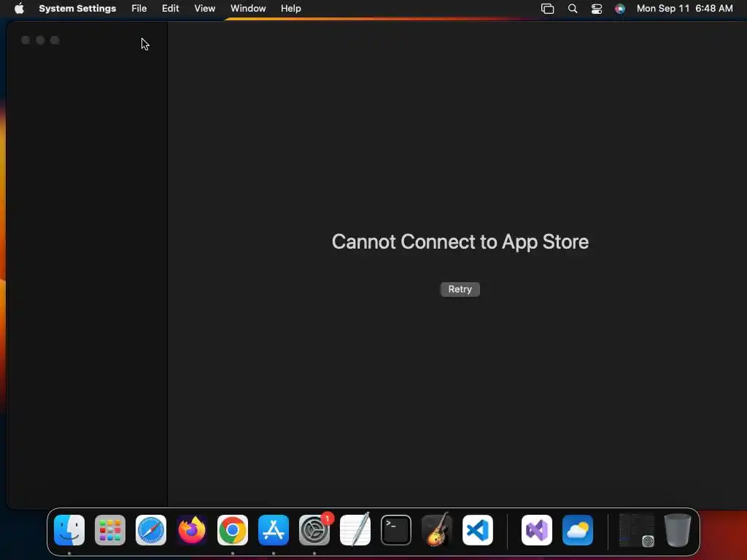The width and height of the screenshot is (747, 560).
Task: Click the minimized window thumbnail in Dock
Action: pos(636,530)
